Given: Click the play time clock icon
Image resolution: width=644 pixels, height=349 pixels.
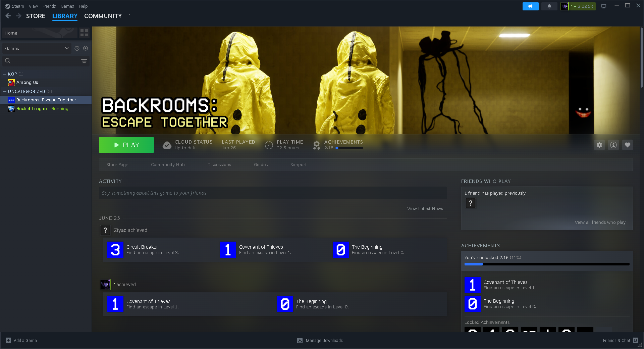Looking at the screenshot, I should (x=269, y=145).
